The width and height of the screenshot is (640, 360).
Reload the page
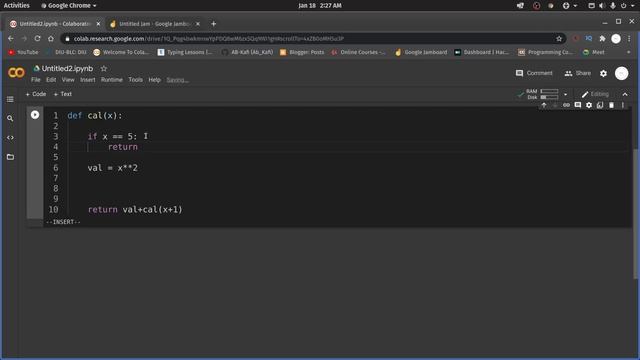tap(38, 38)
